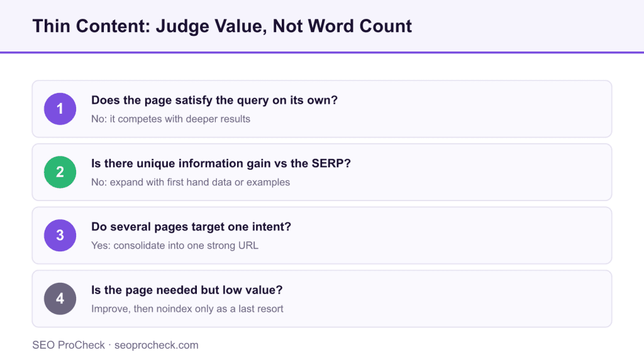Select 'Is there unique information gain' heading
The width and height of the screenshot is (644, 362).
point(221,163)
